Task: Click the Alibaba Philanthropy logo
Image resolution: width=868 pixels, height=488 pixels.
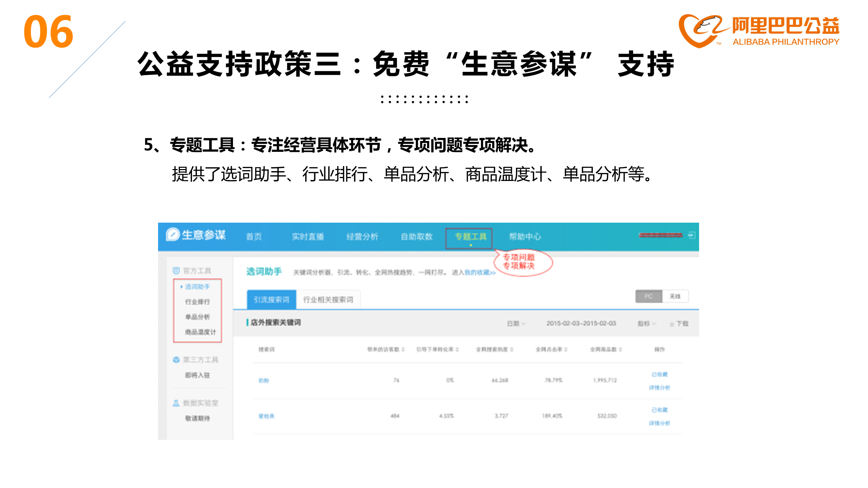Action: 759,30
